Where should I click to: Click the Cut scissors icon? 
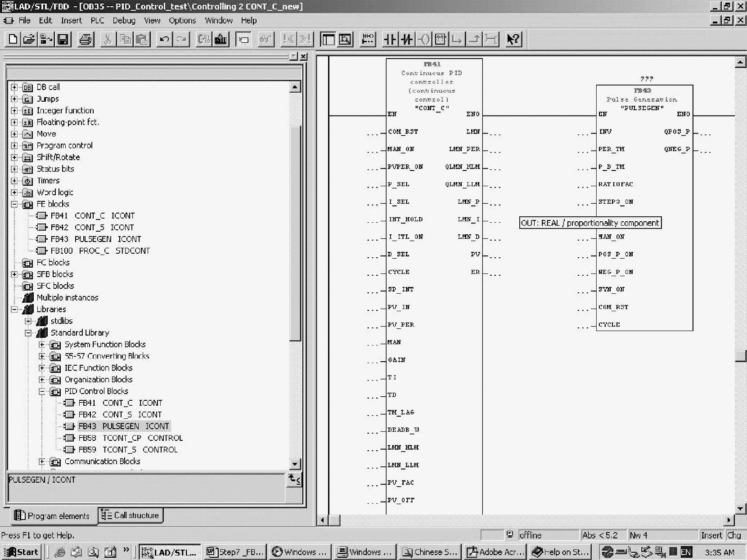tap(108, 40)
